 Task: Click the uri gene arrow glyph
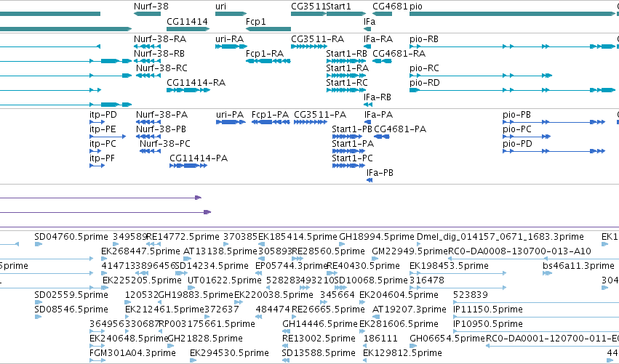(231, 14)
